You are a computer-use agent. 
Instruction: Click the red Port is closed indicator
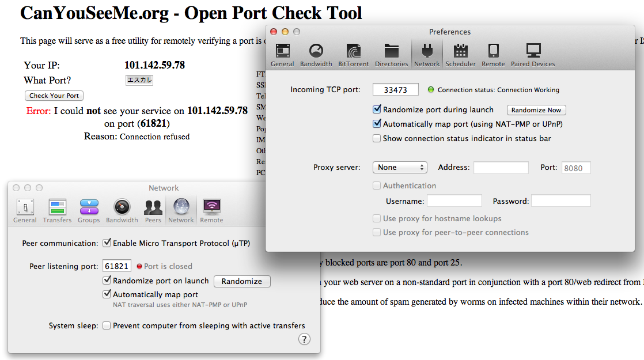(139, 267)
